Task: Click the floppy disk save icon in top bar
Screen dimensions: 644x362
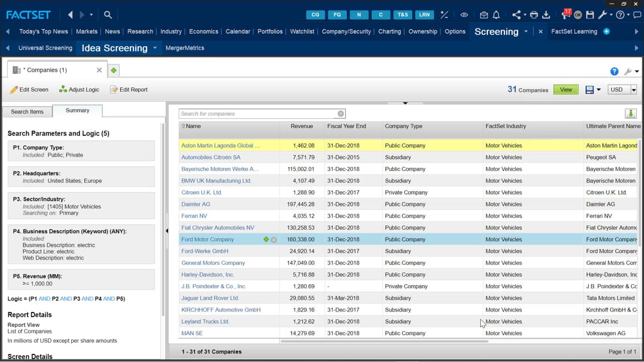Action: [x=590, y=15]
